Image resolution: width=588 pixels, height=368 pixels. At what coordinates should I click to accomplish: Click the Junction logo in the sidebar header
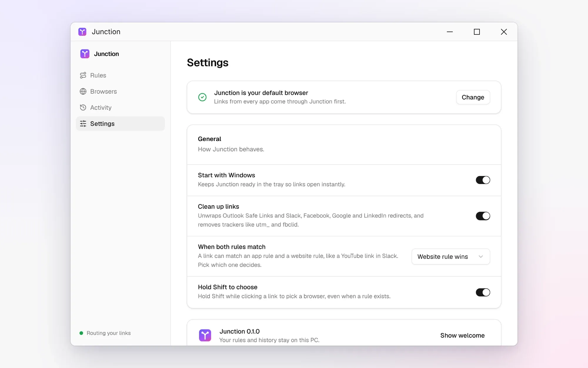pyautogui.click(x=85, y=54)
